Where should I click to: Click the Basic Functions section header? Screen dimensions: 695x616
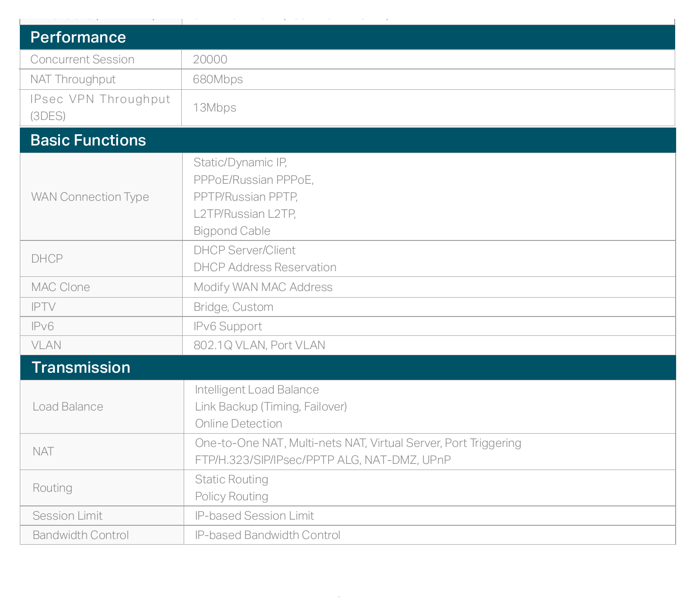(347, 140)
